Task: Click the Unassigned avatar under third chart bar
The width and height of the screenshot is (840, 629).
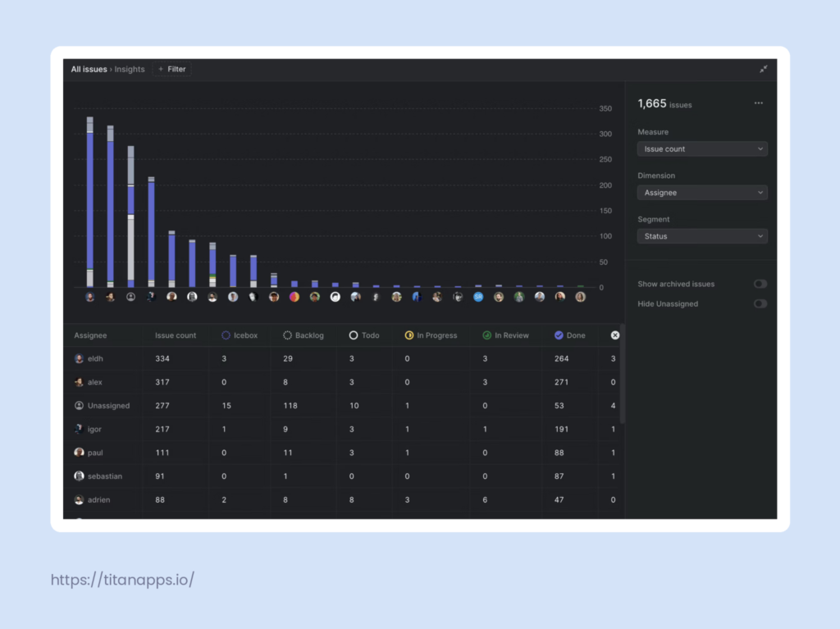Action: tap(130, 297)
